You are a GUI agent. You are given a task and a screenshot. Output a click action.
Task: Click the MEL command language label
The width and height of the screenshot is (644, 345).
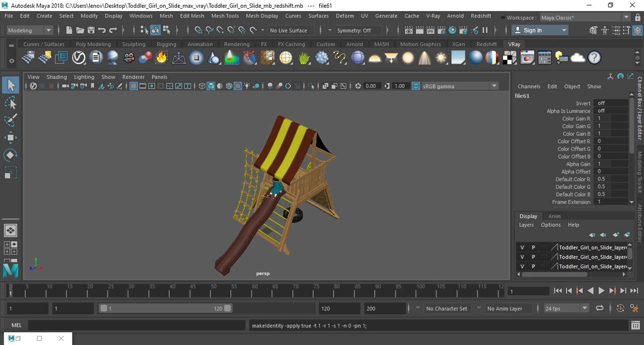[x=16, y=325]
